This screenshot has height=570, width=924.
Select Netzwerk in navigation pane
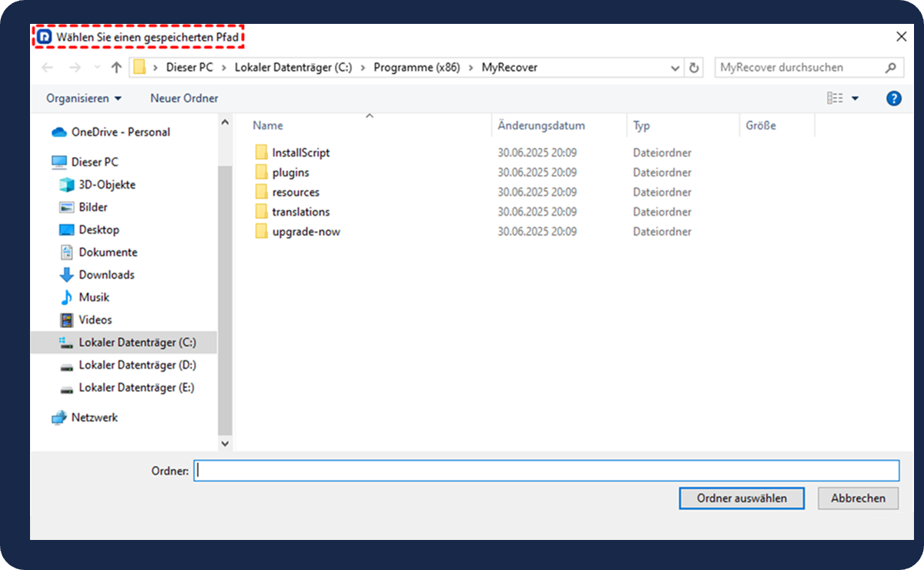click(94, 417)
